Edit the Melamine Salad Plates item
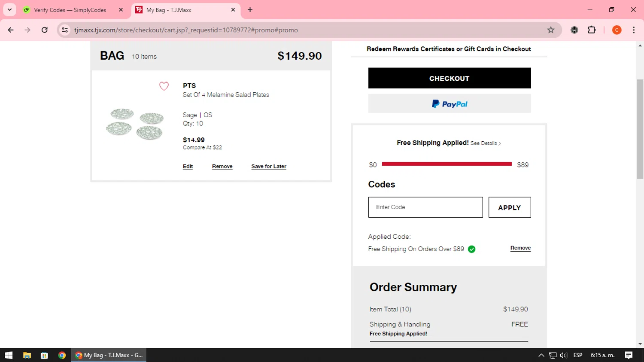 (x=188, y=167)
